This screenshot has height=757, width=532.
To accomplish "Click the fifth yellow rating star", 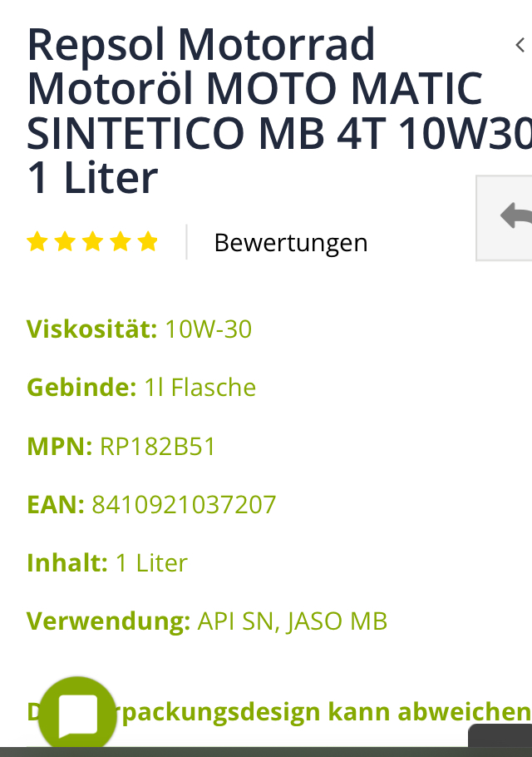I will pyautogui.click(x=148, y=242).
